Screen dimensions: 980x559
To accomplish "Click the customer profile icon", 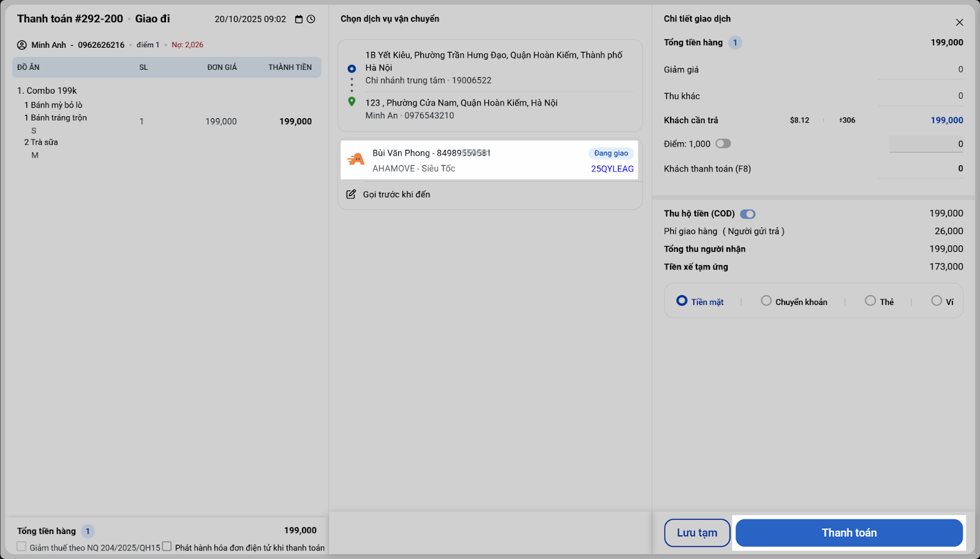I will pos(22,45).
